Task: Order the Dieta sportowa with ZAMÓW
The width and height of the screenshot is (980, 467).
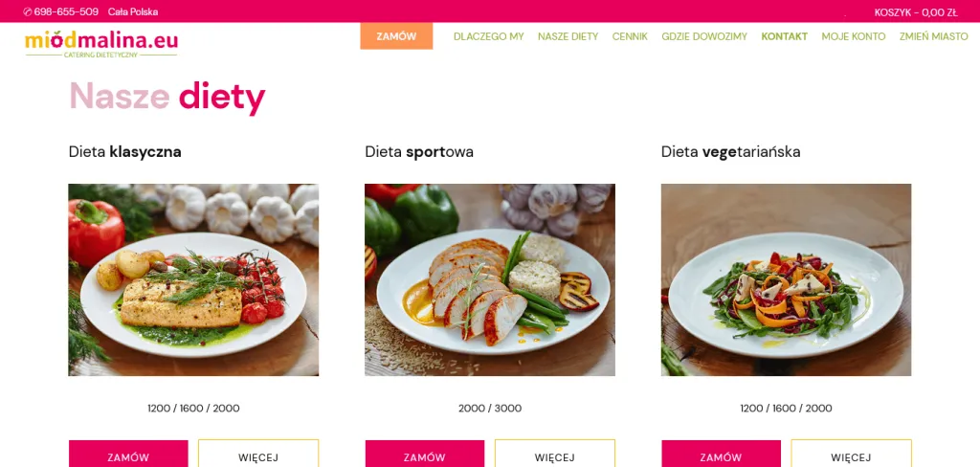Action: coord(424,454)
